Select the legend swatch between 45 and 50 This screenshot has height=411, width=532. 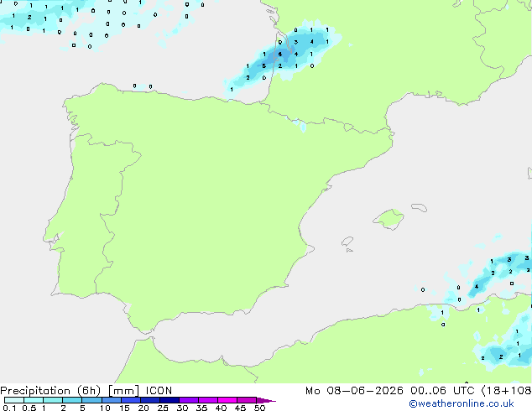point(247,400)
